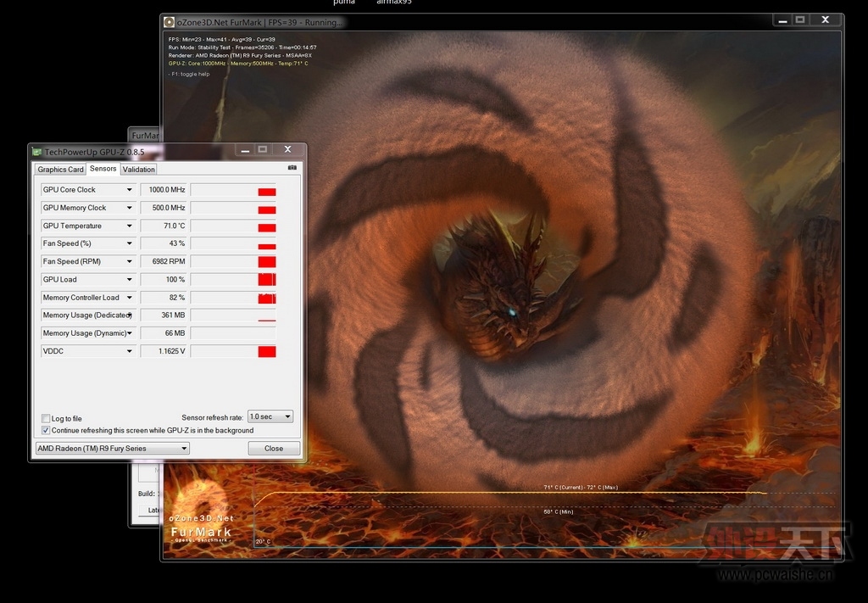
Task: Open the Memory Usage (Dynamic) dropdown
Action: (x=130, y=332)
